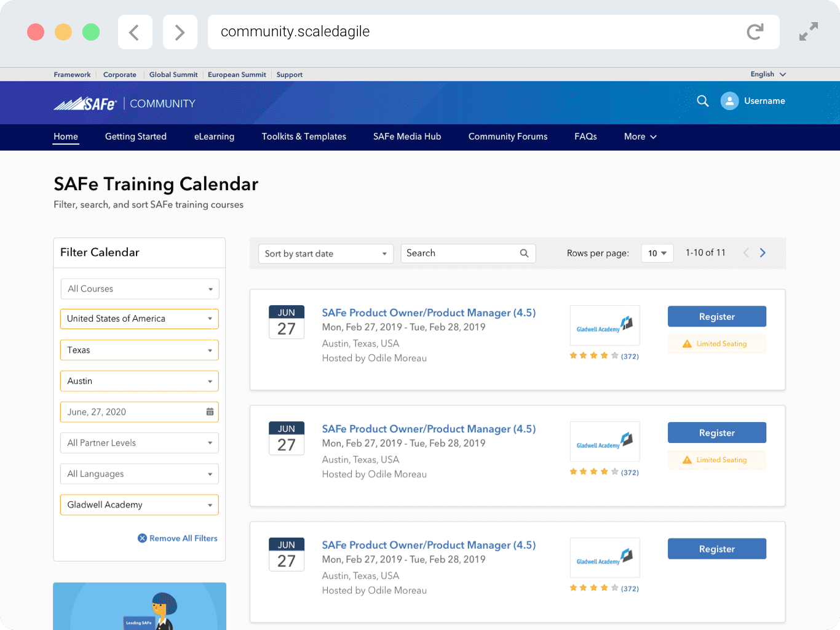Select the Home nav tab

pos(66,137)
